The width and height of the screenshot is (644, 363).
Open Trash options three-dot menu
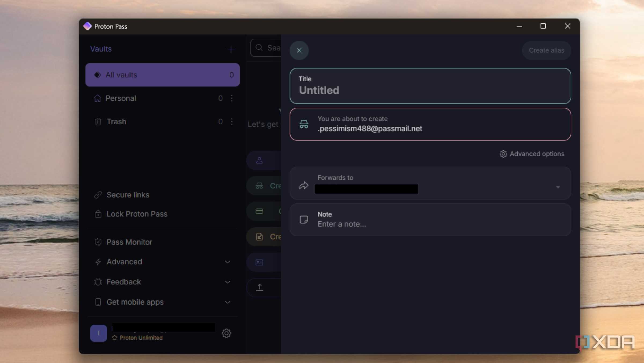tap(232, 122)
